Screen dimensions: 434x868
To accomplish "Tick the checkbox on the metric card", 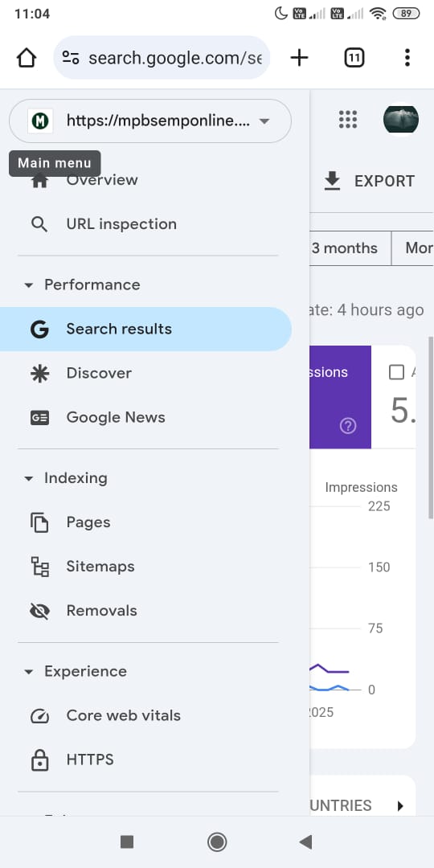I will tap(396, 373).
